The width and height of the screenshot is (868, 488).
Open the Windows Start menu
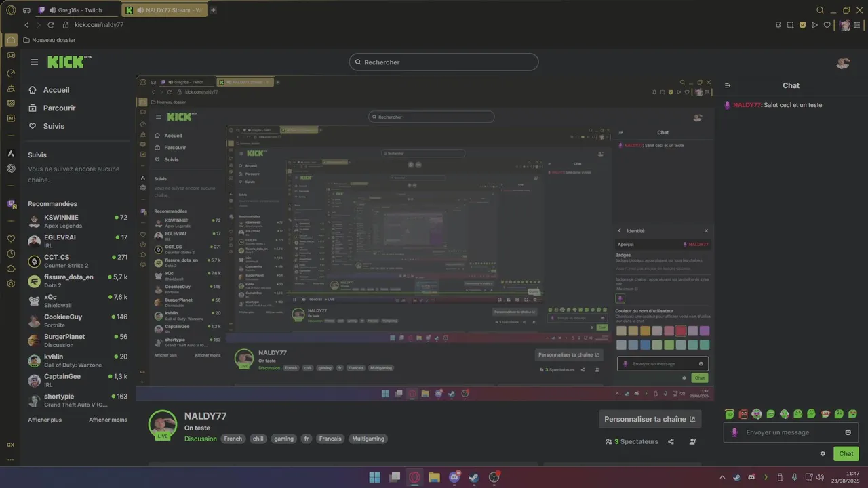(374, 477)
